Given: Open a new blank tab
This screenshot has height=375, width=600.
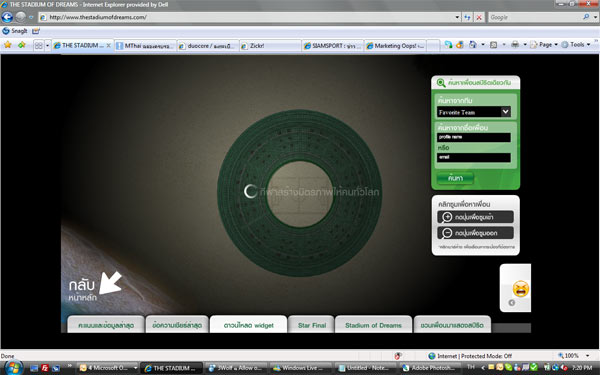Looking at the screenshot, I should pos(433,46).
